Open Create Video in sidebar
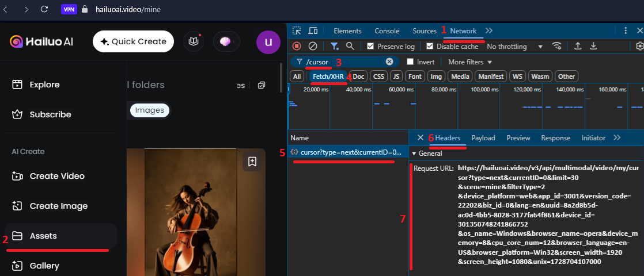The image size is (644, 276). [x=57, y=176]
